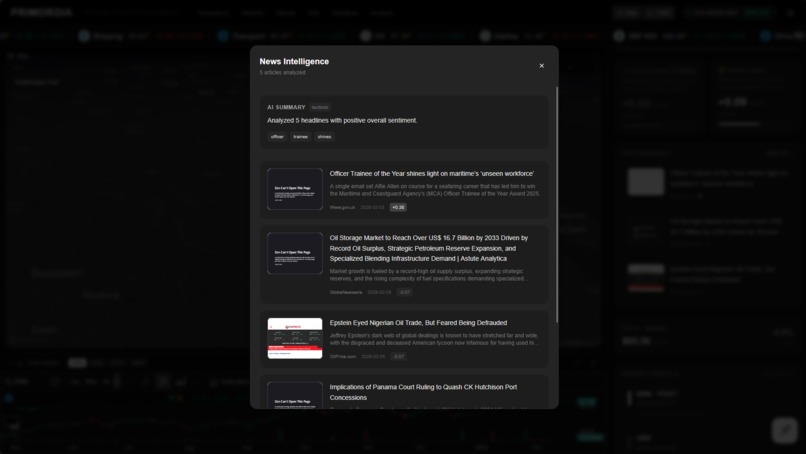Click the Oil Storage Market article thumbnail

pos(295,253)
